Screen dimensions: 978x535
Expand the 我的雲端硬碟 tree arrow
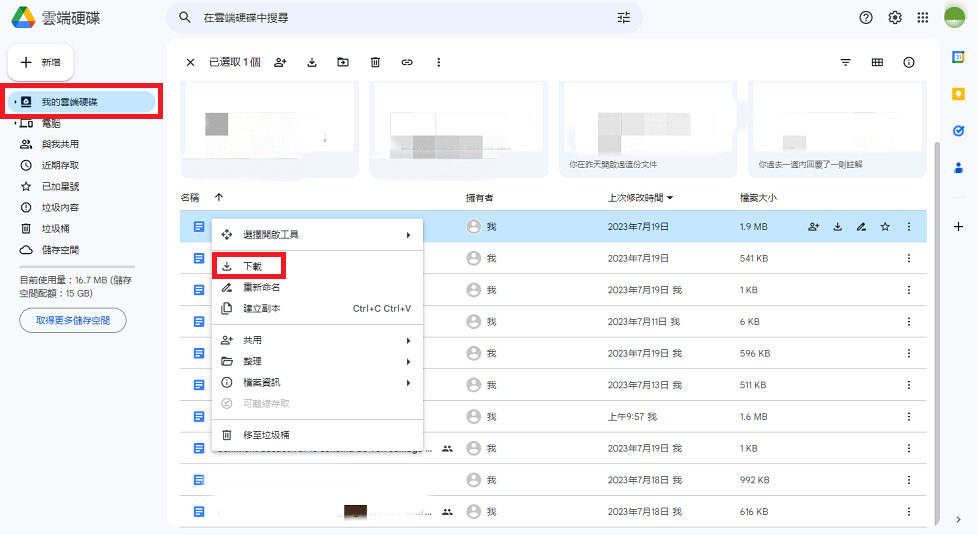point(15,102)
